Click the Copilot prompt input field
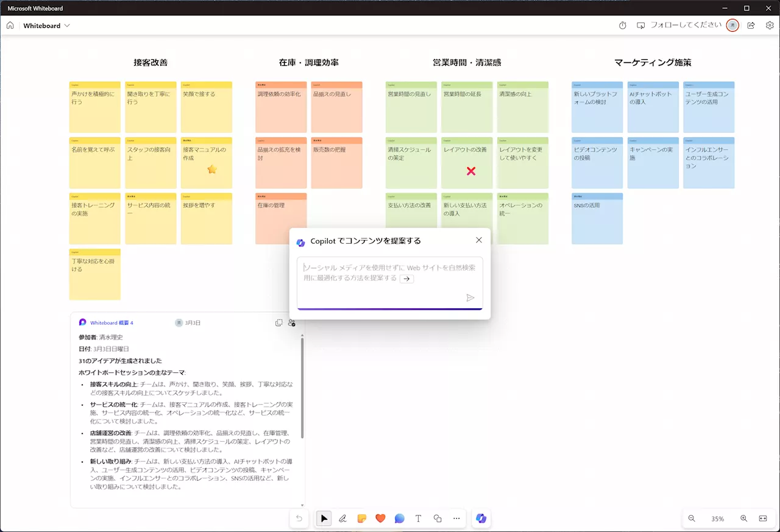 click(390, 283)
